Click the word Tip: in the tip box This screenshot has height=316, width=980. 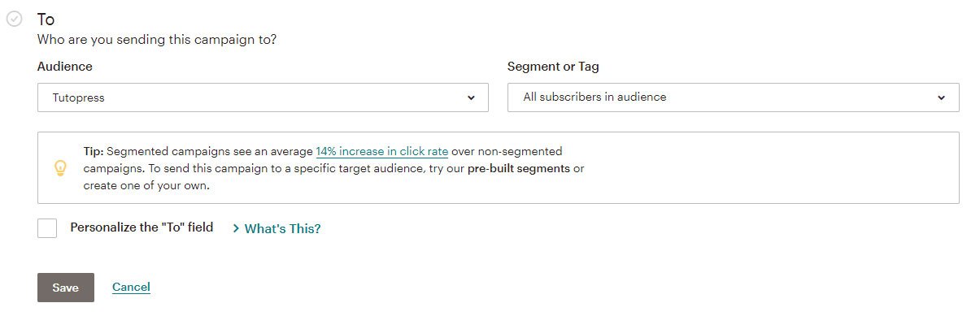click(x=93, y=151)
